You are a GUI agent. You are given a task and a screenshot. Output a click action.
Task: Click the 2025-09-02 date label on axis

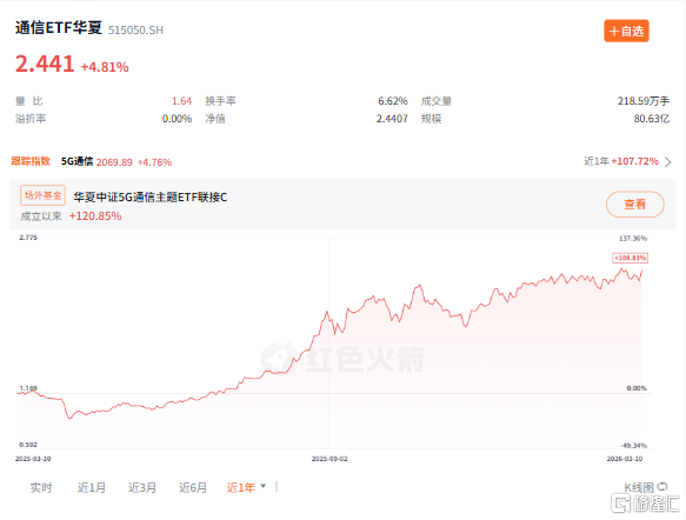click(x=329, y=458)
